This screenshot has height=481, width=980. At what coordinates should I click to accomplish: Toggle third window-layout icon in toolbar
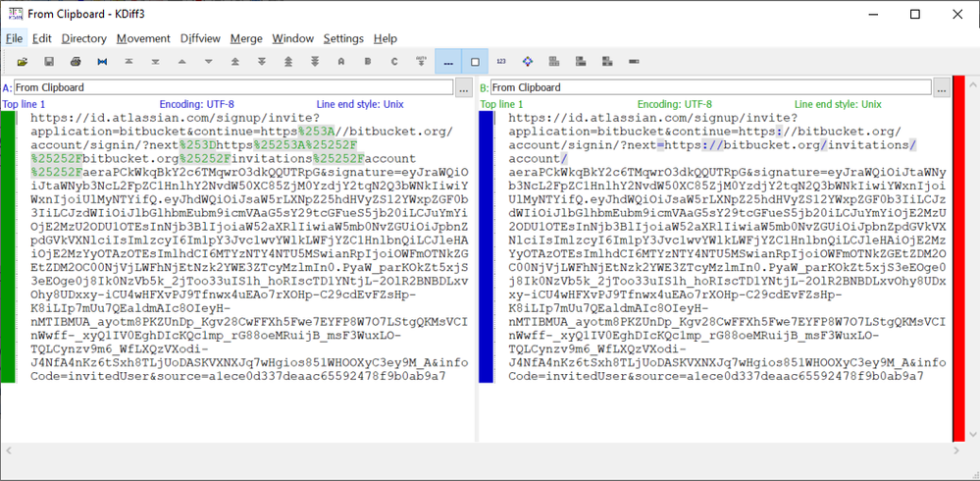click(607, 62)
